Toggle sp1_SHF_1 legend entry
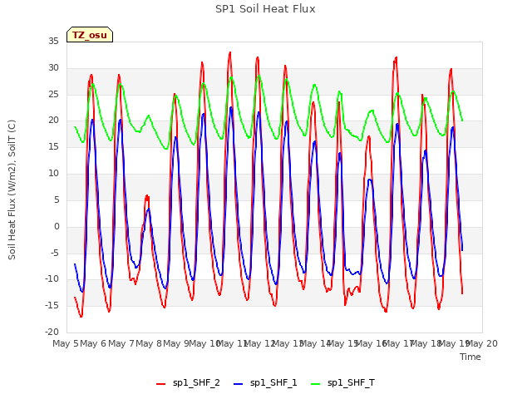The image size is (532, 399). pyautogui.click(x=265, y=382)
